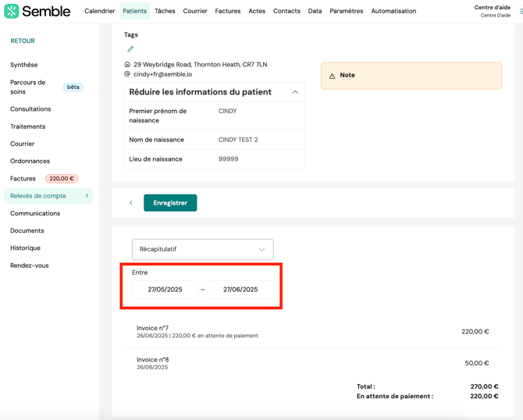The image size is (523, 420).
Task: Click the Semble logo icon
Action: (x=12, y=11)
